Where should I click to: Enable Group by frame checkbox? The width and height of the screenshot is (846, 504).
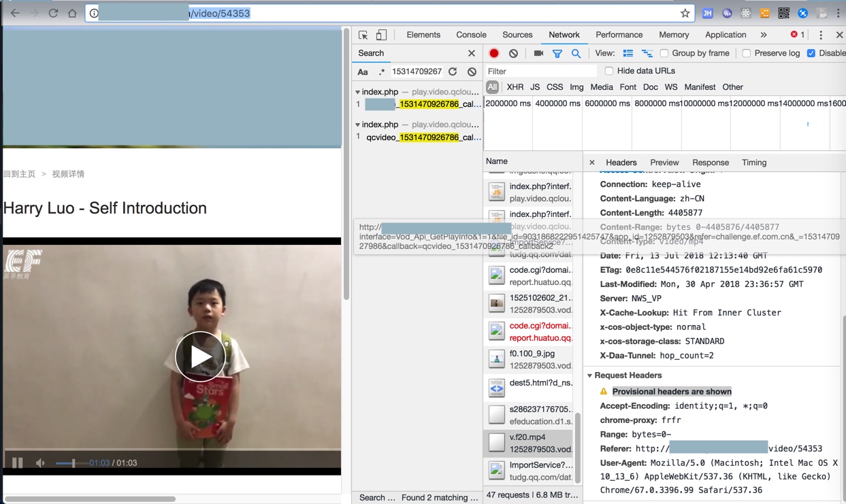pos(664,53)
